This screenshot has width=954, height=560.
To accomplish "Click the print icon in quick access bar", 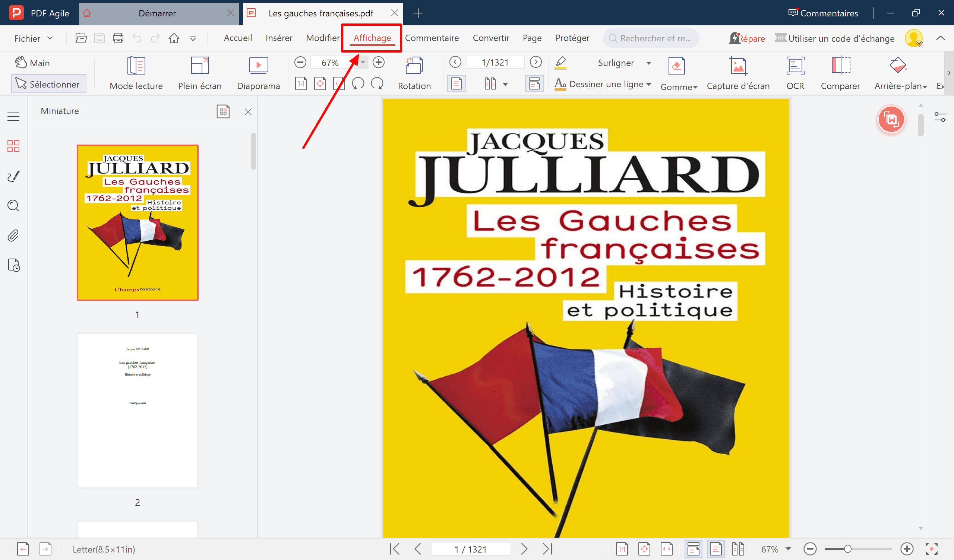I will tap(118, 38).
